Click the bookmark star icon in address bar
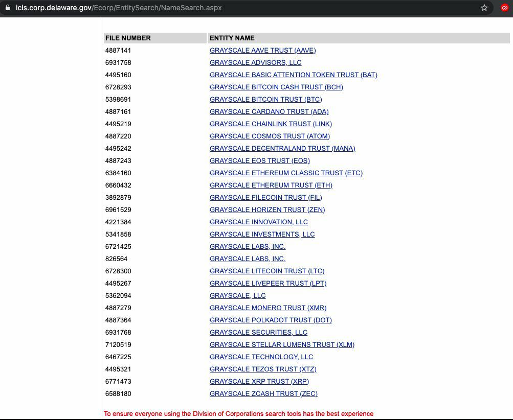The image size is (513, 420). tap(484, 8)
